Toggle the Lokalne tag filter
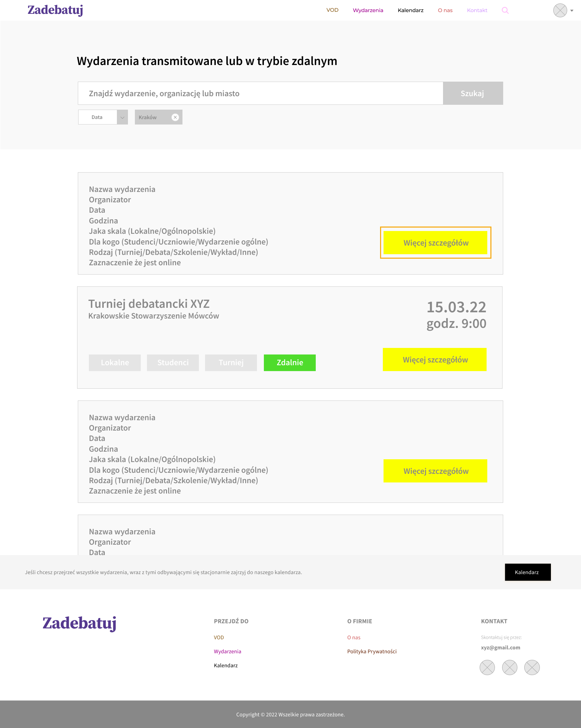Image resolution: width=581 pixels, height=728 pixels. [x=115, y=363]
